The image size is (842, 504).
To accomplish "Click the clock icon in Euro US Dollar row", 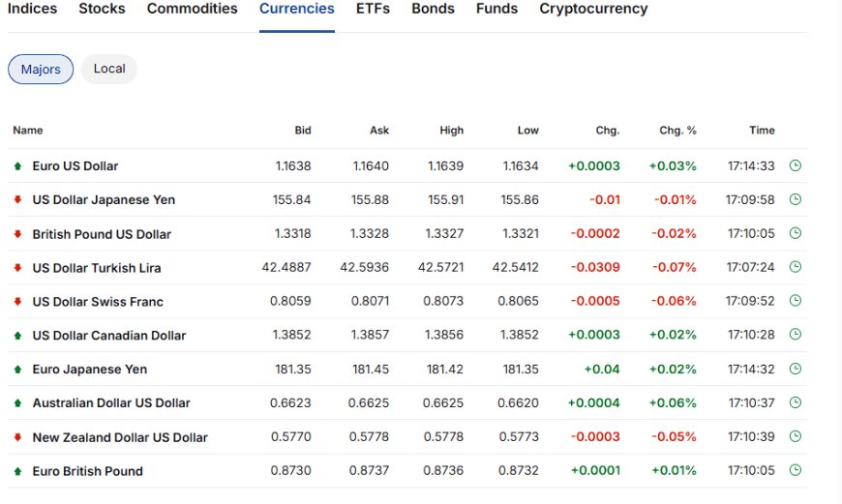I will point(796,165).
